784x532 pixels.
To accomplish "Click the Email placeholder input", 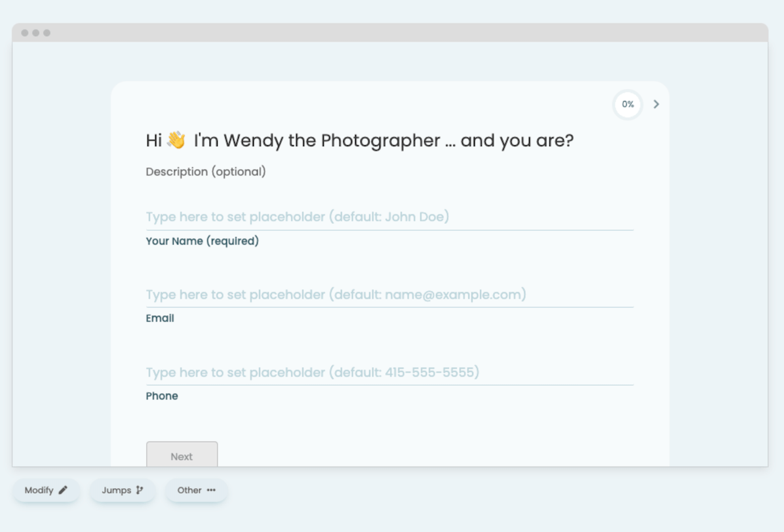I will 335,294.
